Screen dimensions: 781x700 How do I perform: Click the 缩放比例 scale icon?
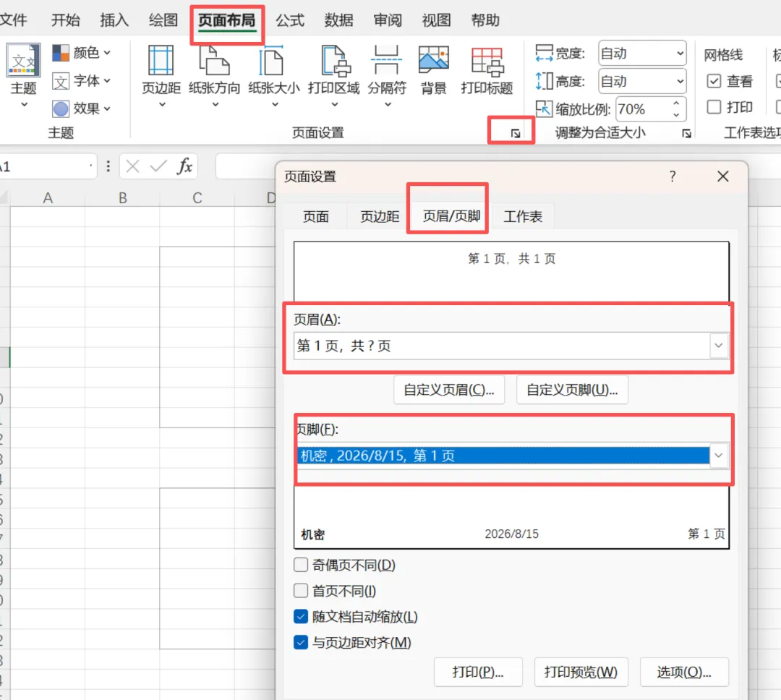[x=544, y=108]
